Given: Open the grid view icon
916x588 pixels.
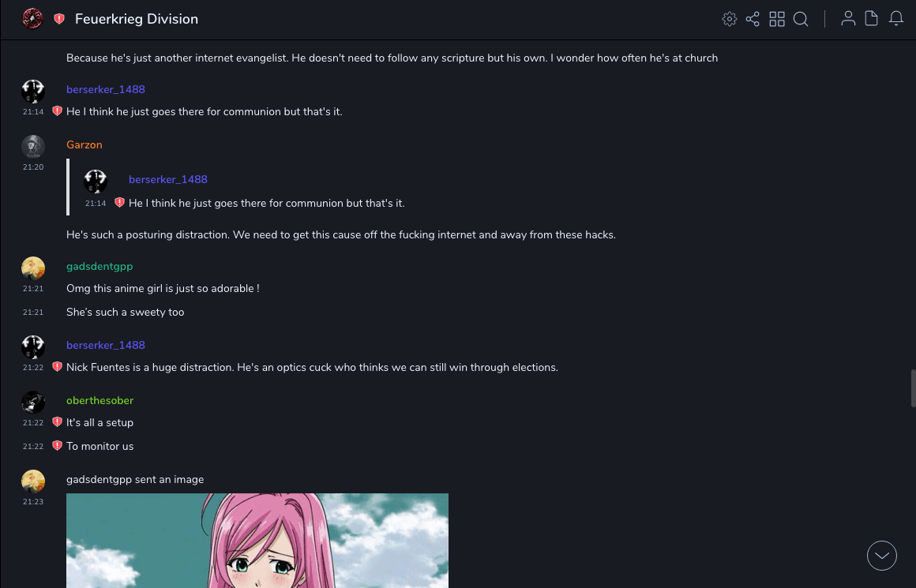Looking at the screenshot, I should coord(777,19).
